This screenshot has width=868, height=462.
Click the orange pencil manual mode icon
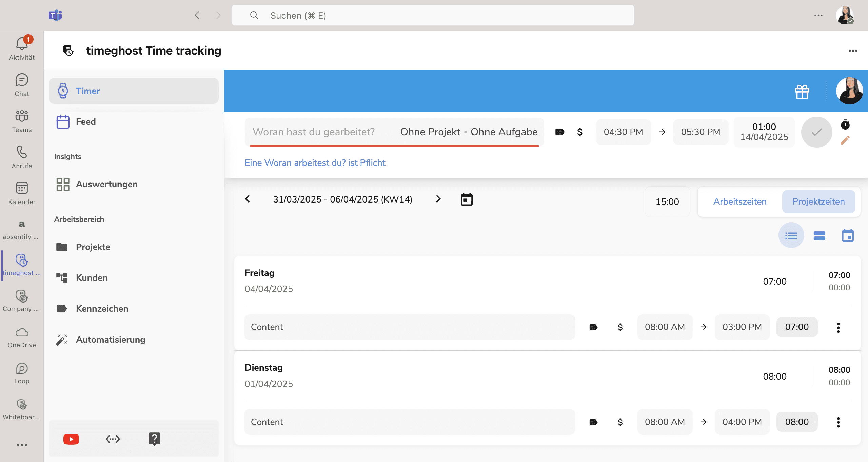coord(845,140)
